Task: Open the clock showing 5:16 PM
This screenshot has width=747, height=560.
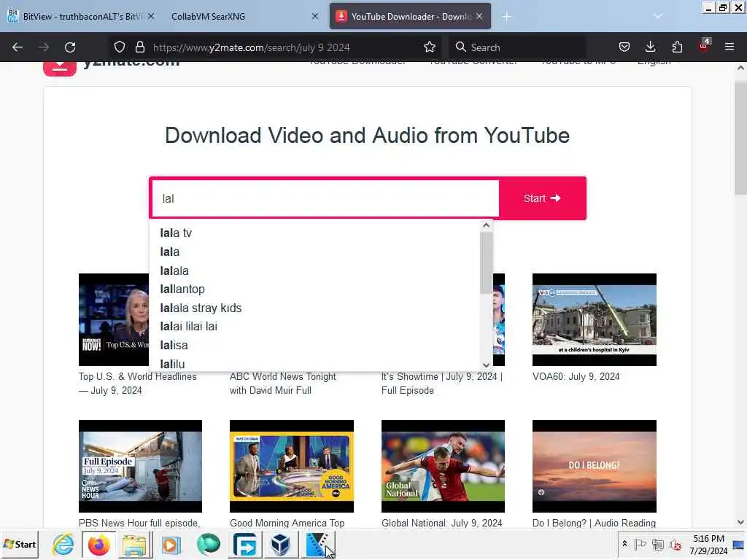Action: (708, 544)
